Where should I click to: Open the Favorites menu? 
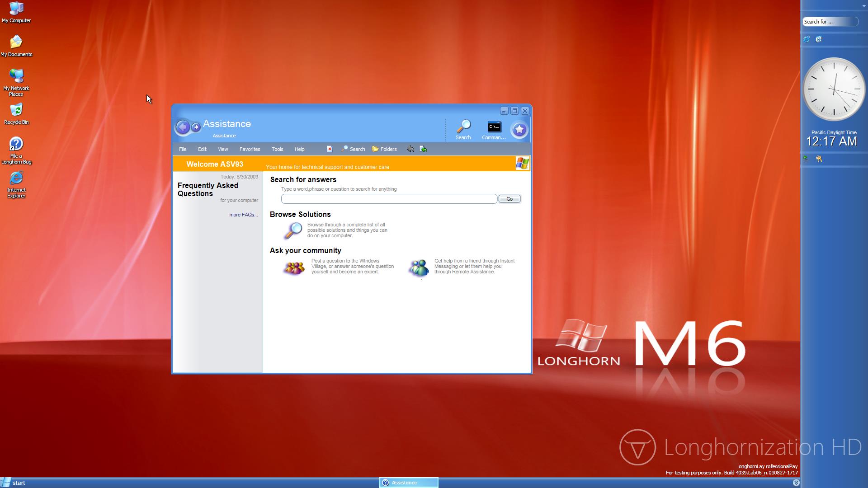250,149
